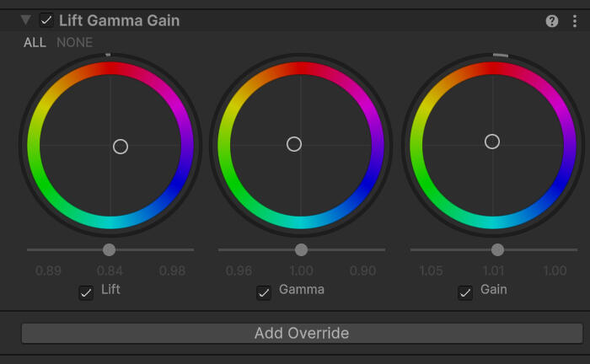Click the Gain brightness slider handle
This screenshot has height=364, width=590.
tap(497, 249)
